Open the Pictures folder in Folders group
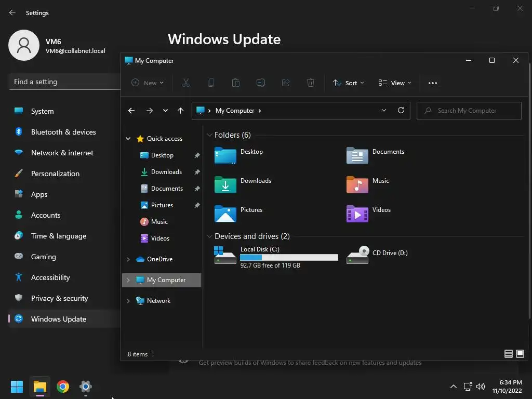Image resolution: width=532 pixels, height=399 pixels. (238, 214)
